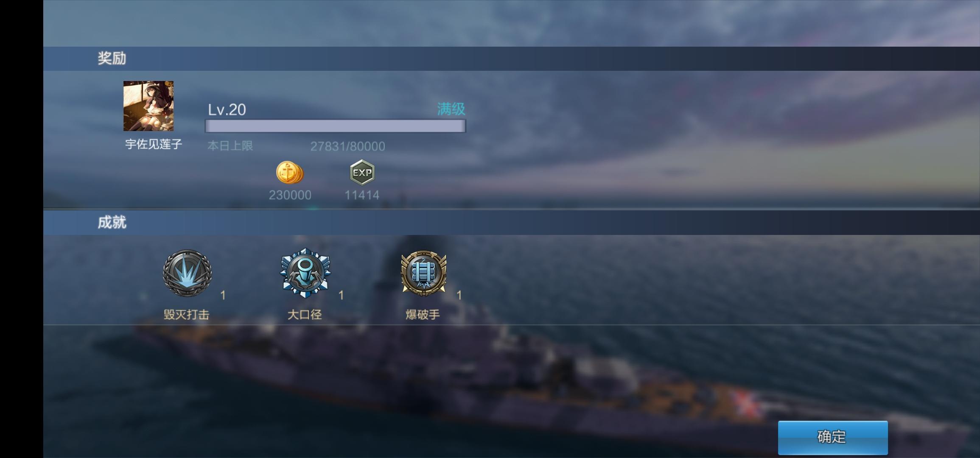Tap the 27831/80000 daily limit counter
The image size is (980, 458).
(x=348, y=146)
